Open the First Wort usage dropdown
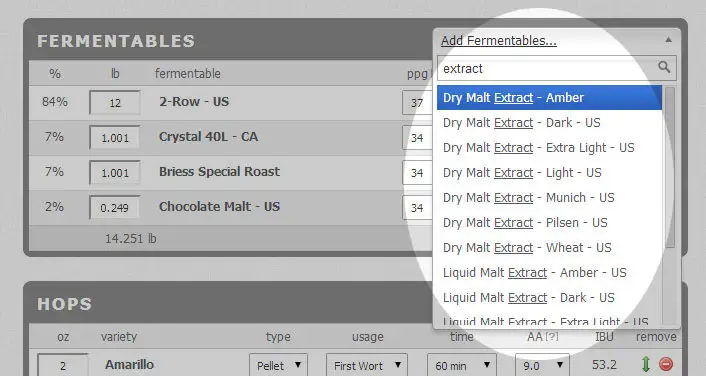 (x=367, y=365)
